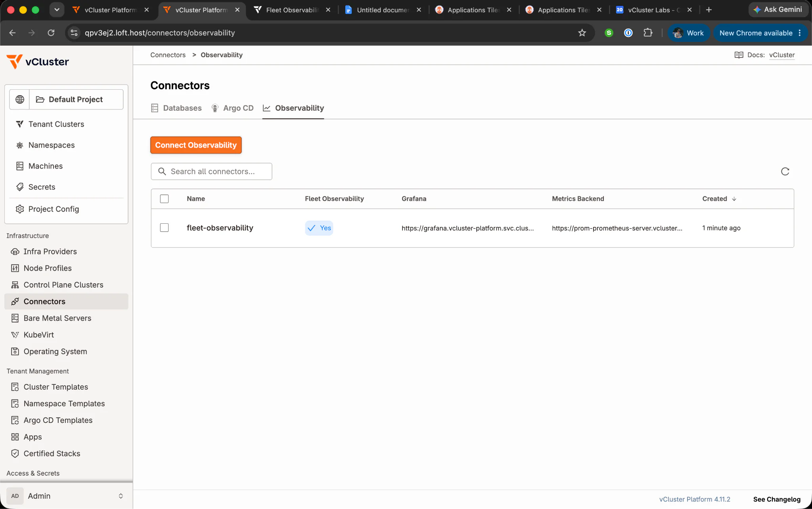Click the green S extension icon
812x509 pixels.
(609, 33)
